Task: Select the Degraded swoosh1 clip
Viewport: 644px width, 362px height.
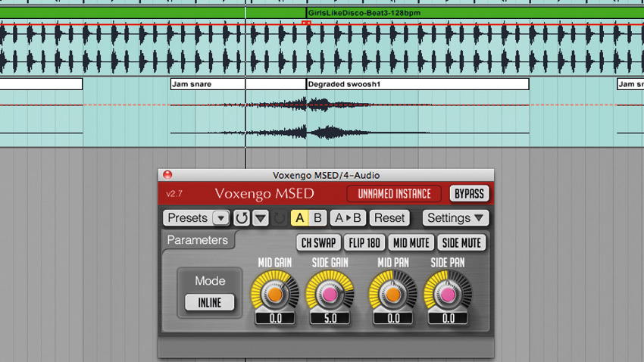Action: tap(417, 84)
